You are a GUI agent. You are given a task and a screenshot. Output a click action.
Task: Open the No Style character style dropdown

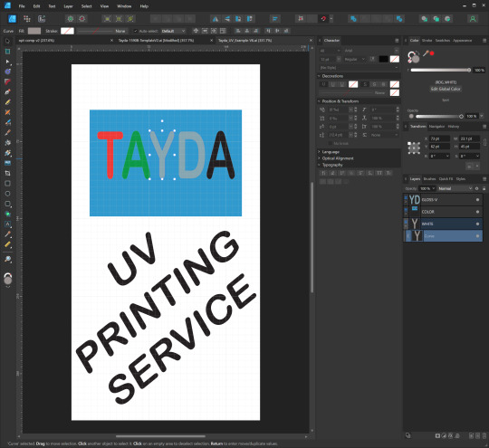pos(360,68)
